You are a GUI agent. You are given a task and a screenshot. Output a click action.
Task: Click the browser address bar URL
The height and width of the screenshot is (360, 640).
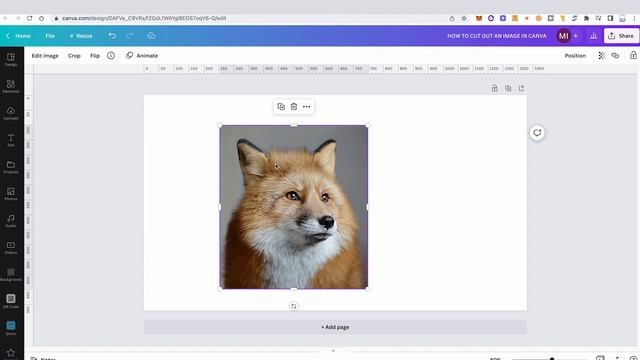[144, 18]
